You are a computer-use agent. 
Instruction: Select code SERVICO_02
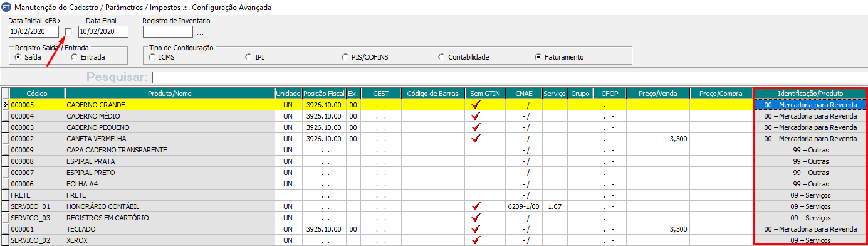pyautogui.click(x=37, y=240)
